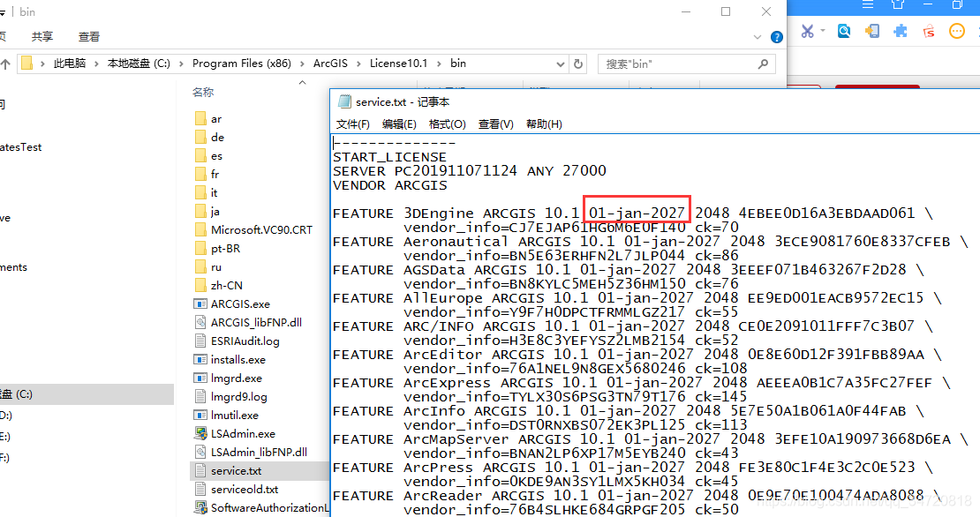Expand breadcrumb arrow after ArcGIS
980x517 pixels.
point(359,64)
